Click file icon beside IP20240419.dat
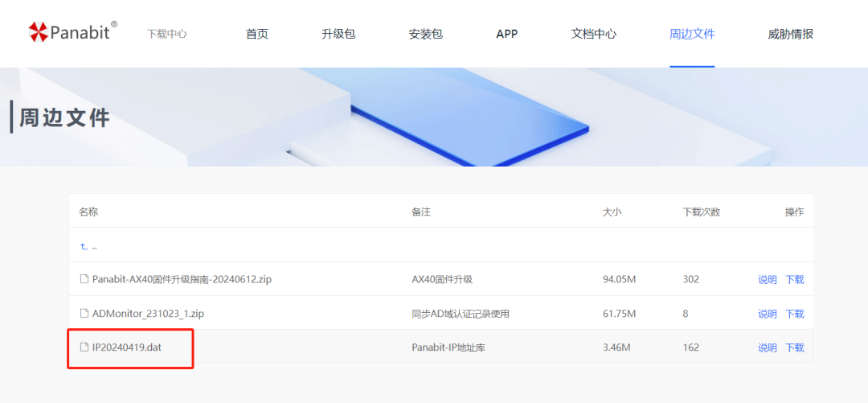 (x=84, y=347)
